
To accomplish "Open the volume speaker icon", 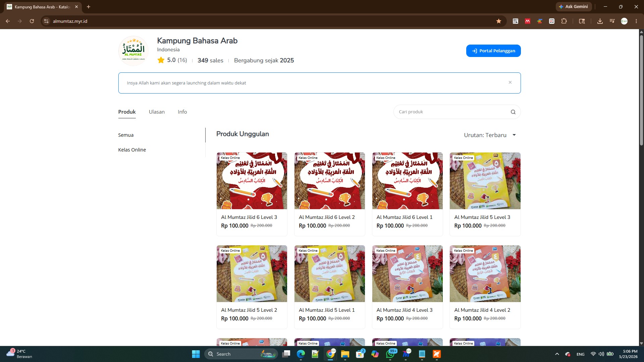I will click(x=601, y=354).
